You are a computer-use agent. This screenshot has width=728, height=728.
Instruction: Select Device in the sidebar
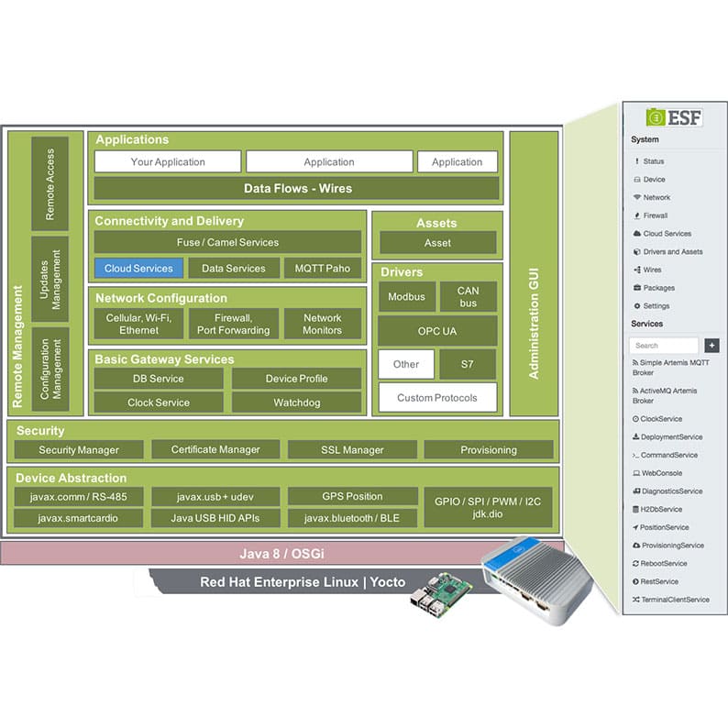(x=654, y=179)
